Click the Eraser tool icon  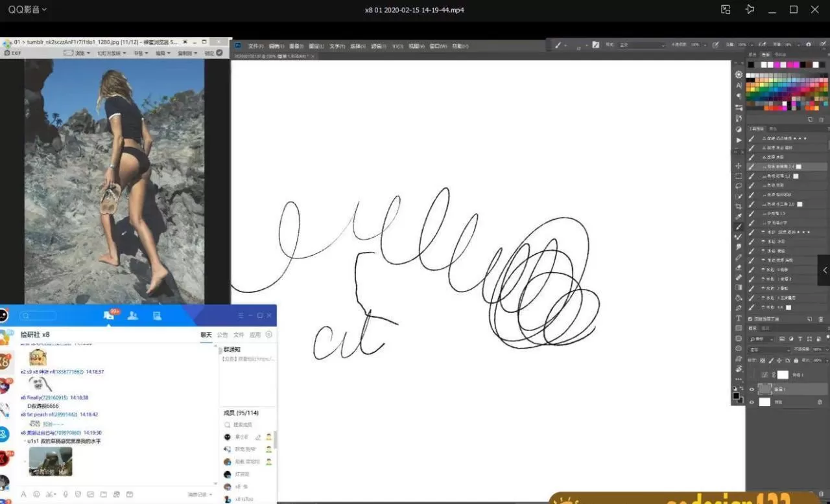tap(739, 267)
